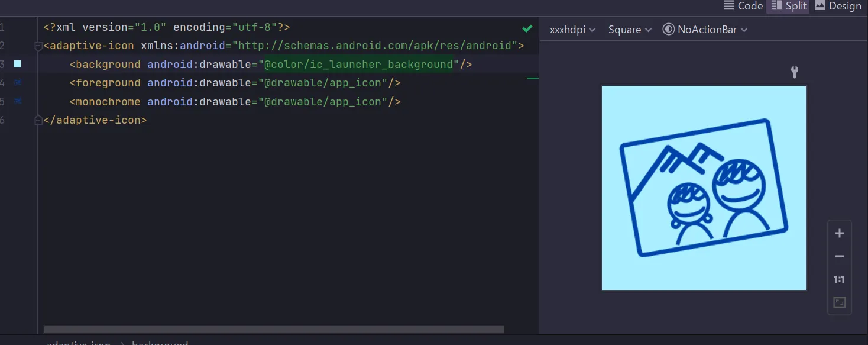868x345 pixels.
Task: Click the zoom-to-fit screen icon
Action: coord(839,302)
